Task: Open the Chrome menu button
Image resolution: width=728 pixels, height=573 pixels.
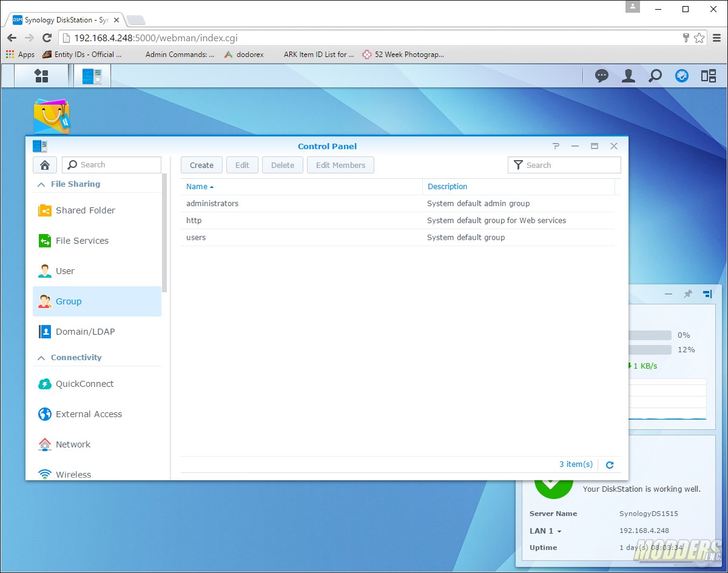Action: (717, 38)
